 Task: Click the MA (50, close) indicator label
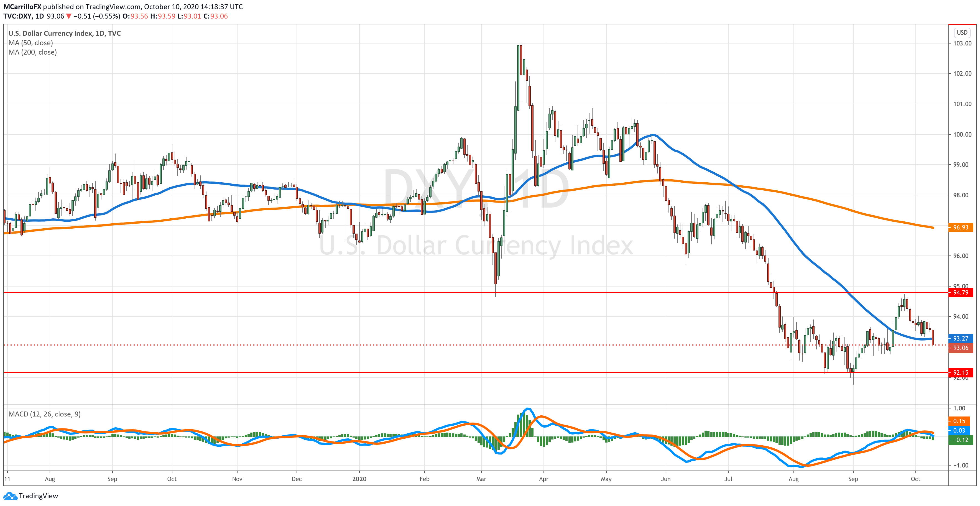pos(31,43)
